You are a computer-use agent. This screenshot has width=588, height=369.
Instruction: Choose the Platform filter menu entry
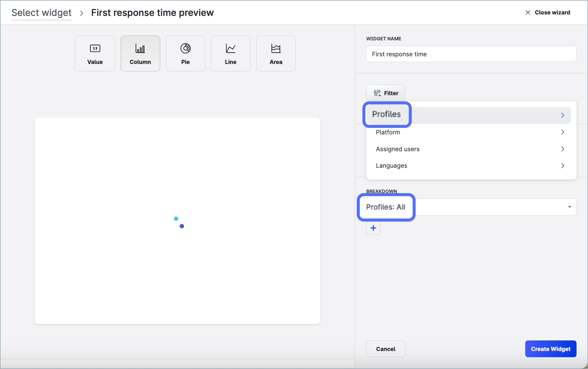coord(388,132)
